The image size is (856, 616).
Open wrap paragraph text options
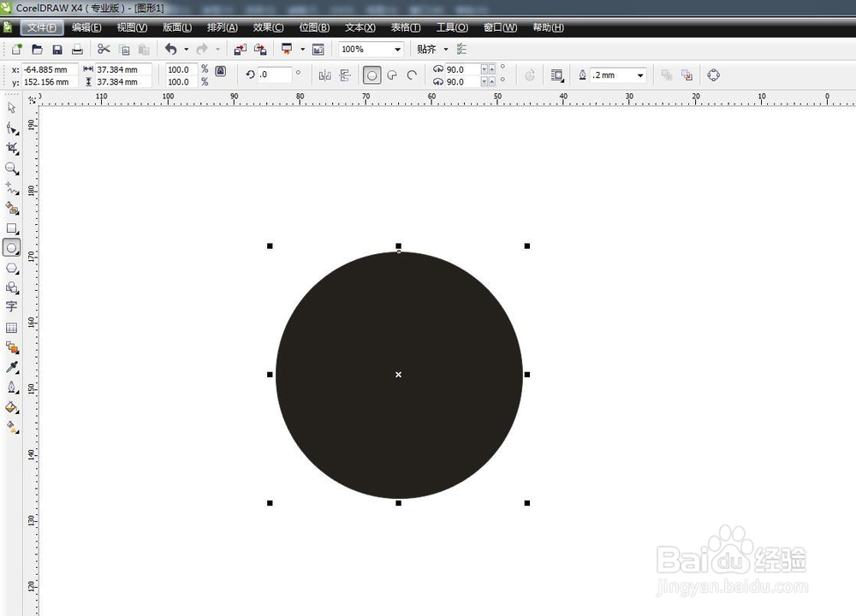click(x=557, y=75)
